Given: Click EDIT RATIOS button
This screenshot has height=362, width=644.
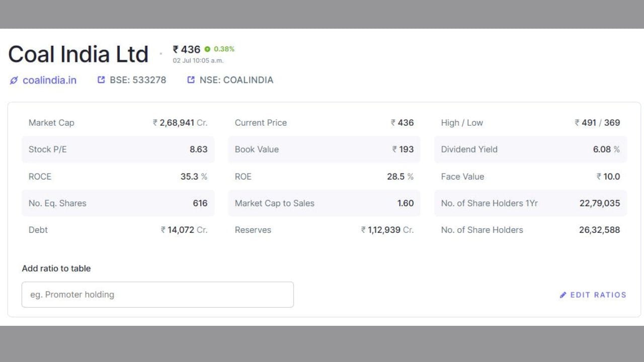Looking at the screenshot, I should (x=593, y=295).
